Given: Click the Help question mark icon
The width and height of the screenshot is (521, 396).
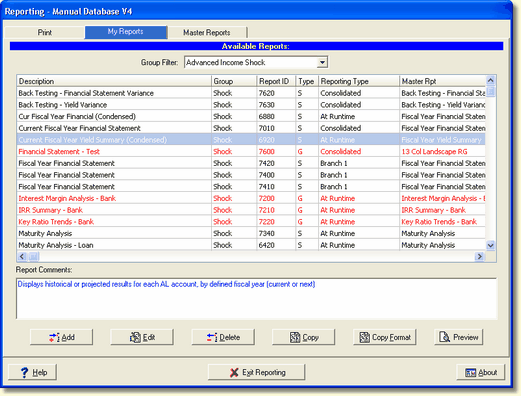Looking at the screenshot, I should point(24,372).
